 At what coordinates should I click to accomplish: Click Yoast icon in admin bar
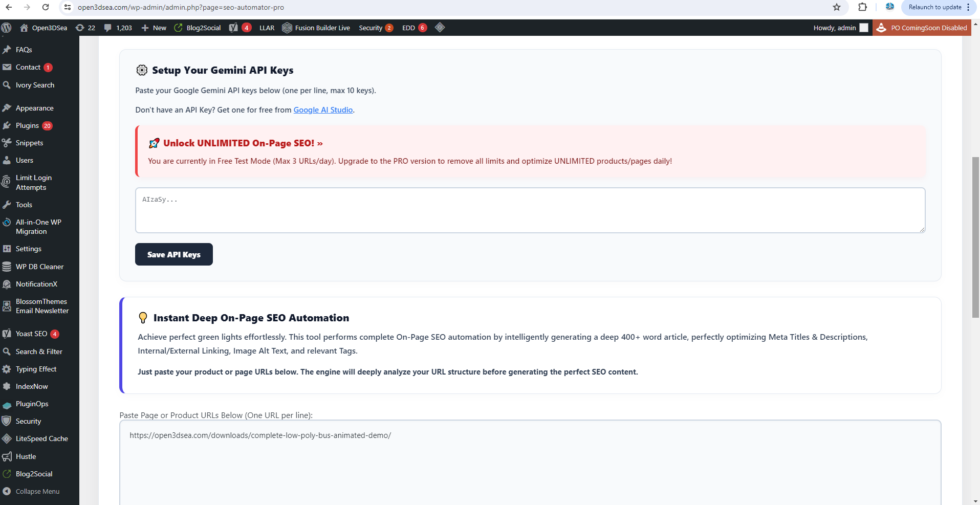coord(239,28)
